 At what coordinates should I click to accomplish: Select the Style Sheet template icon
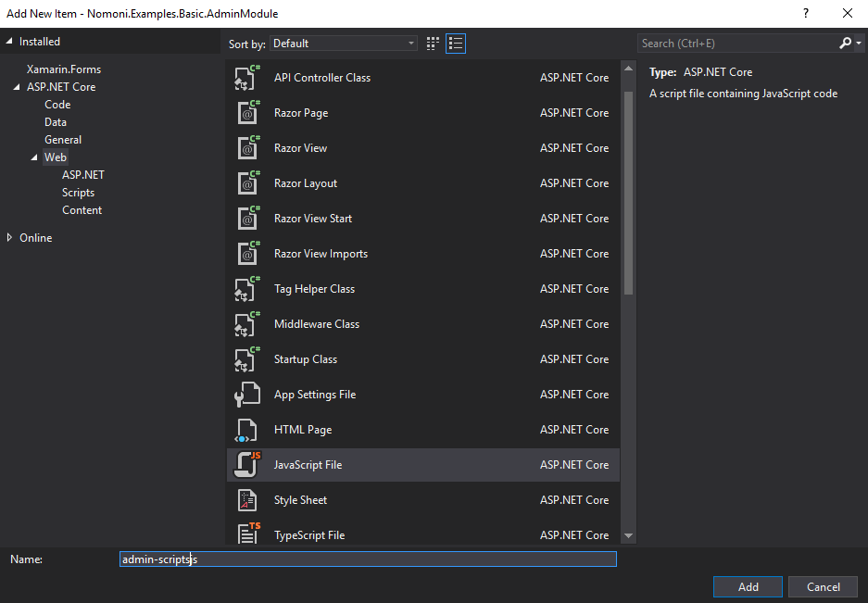coord(246,499)
